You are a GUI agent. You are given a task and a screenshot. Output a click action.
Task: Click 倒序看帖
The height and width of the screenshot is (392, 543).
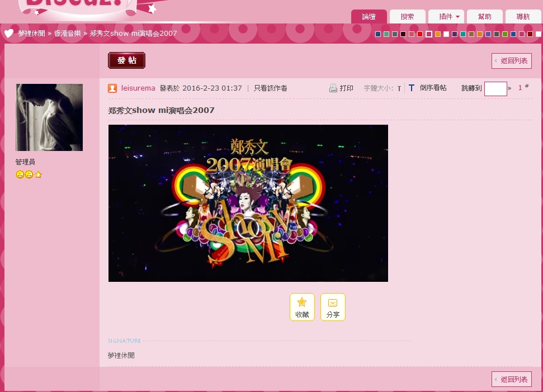pyautogui.click(x=433, y=88)
